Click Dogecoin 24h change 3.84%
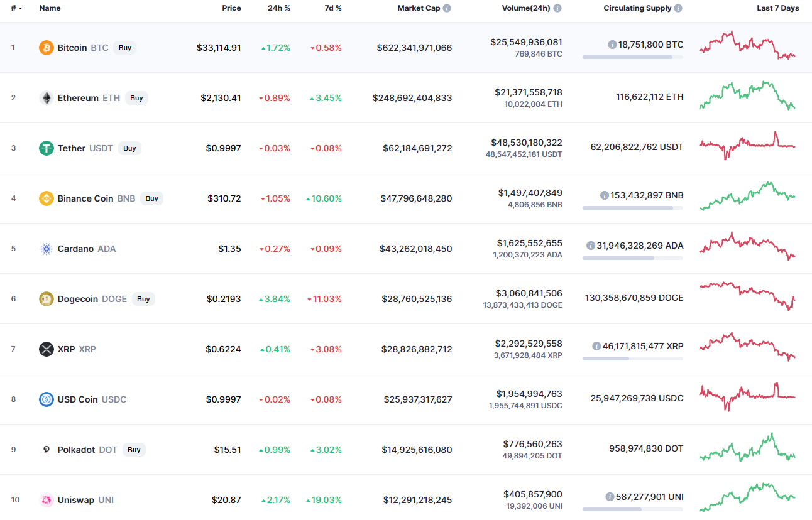 pyautogui.click(x=275, y=299)
